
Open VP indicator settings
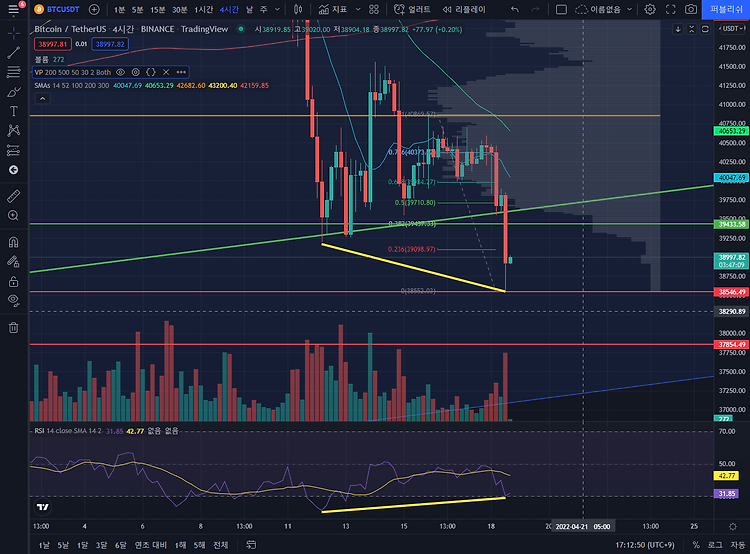point(136,72)
